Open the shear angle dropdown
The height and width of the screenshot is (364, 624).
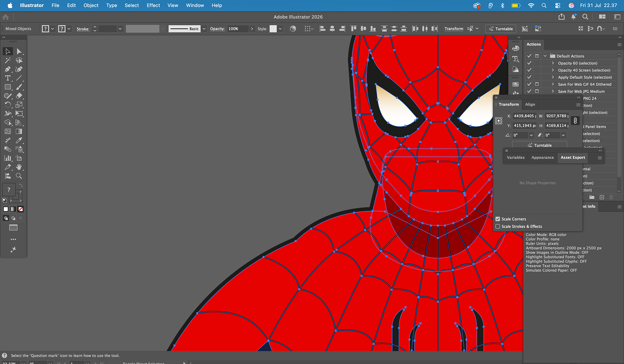click(563, 135)
